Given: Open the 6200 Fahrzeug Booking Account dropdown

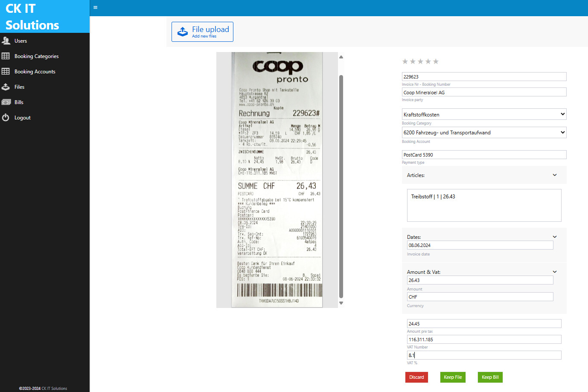Looking at the screenshot, I should tap(484, 132).
